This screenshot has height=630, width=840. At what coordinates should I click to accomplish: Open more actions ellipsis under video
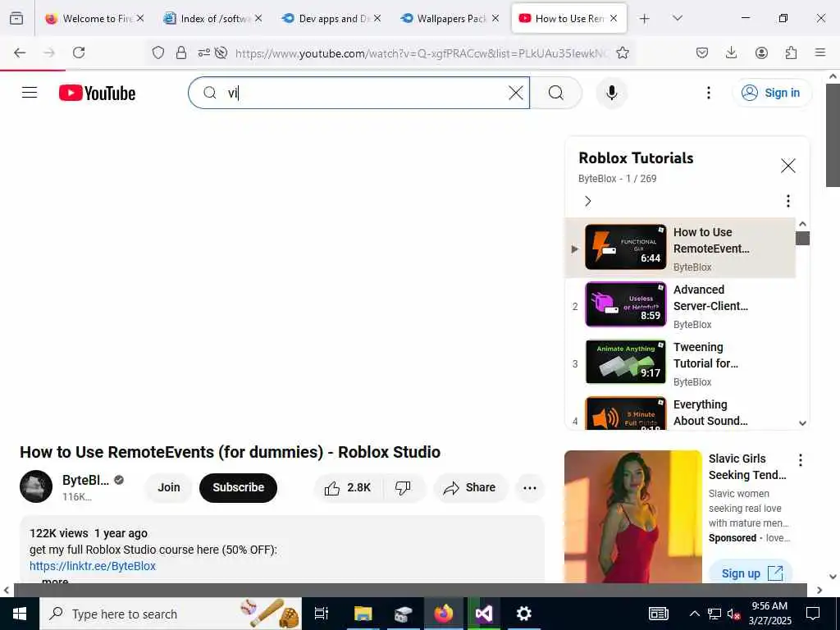click(529, 487)
